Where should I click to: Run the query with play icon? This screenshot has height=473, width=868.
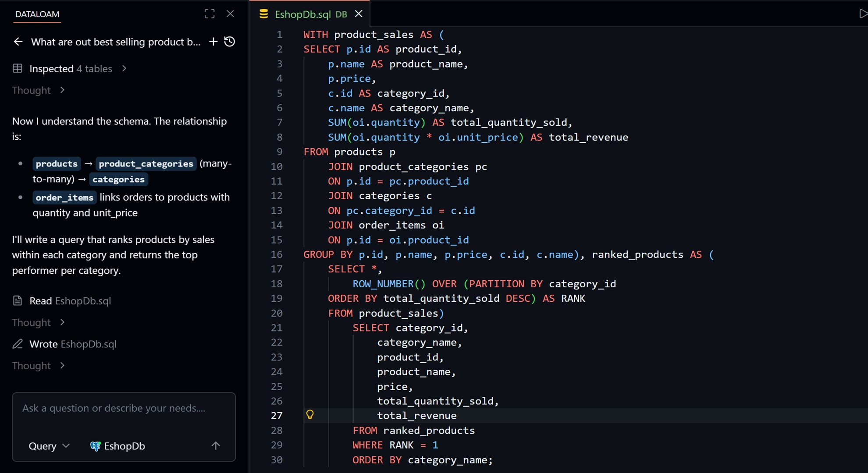(x=863, y=14)
